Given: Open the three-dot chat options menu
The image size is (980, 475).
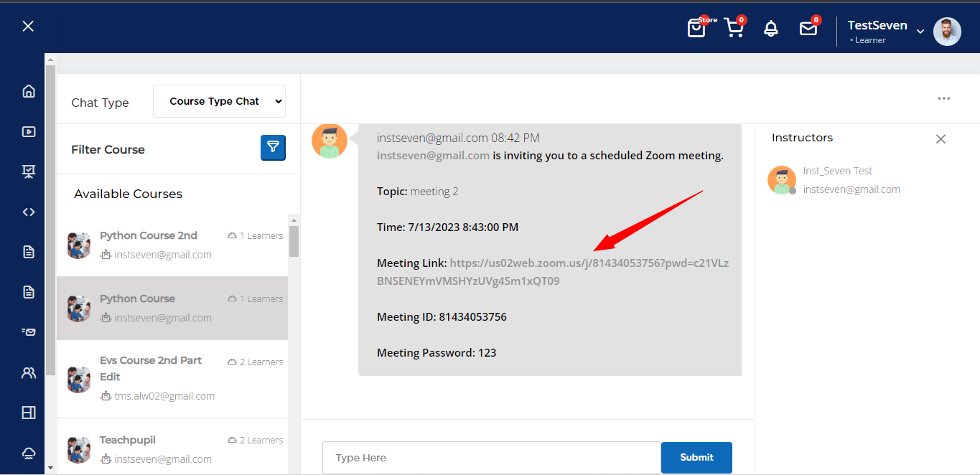Looking at the screenshot, I should click(x=943, y=99).
